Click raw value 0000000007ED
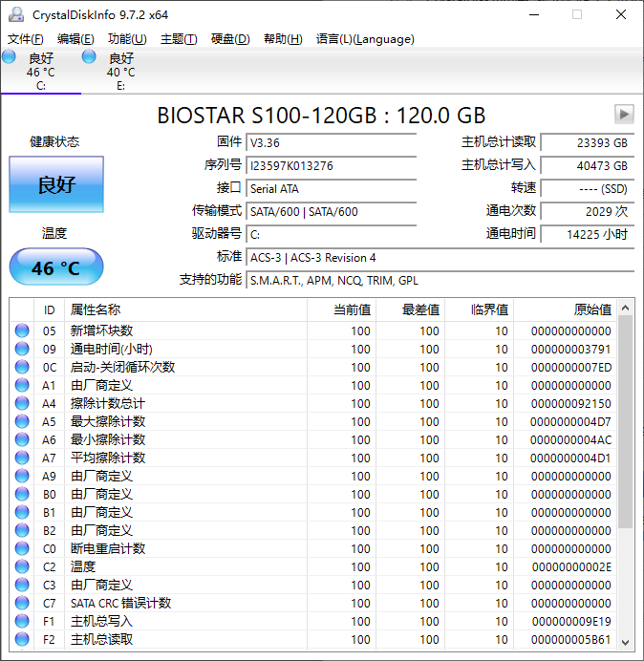The width and height of the screenshot is (644, 661). click(x=571, y=367)
